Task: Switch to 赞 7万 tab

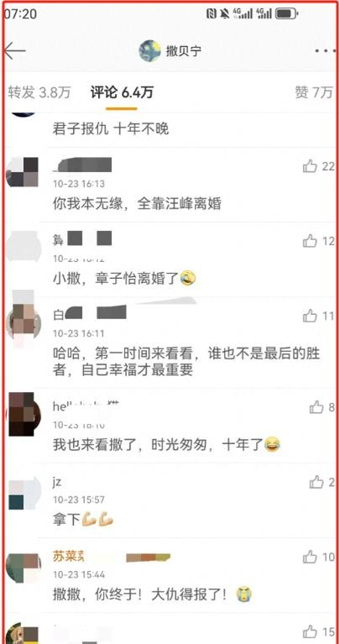Action: [314, 93]
